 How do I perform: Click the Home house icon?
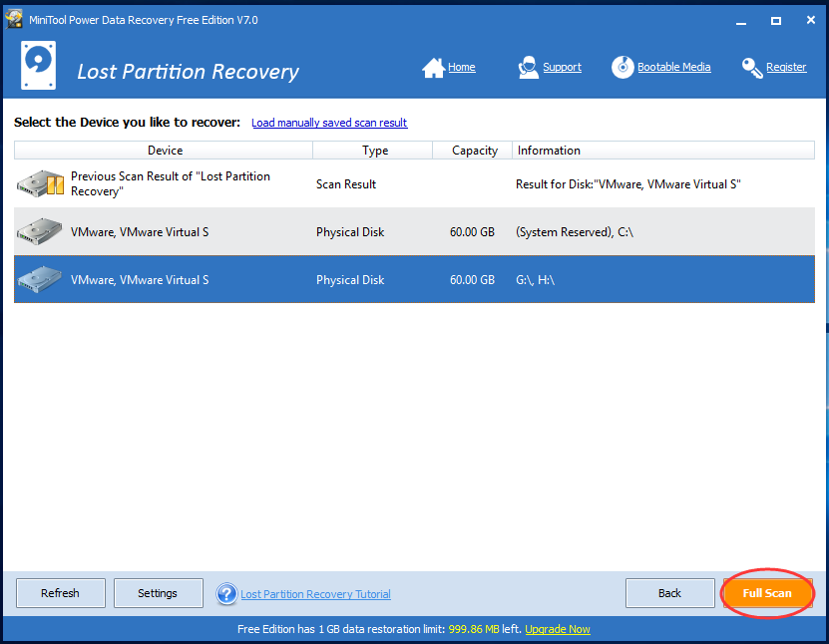(x=433, y=68)
